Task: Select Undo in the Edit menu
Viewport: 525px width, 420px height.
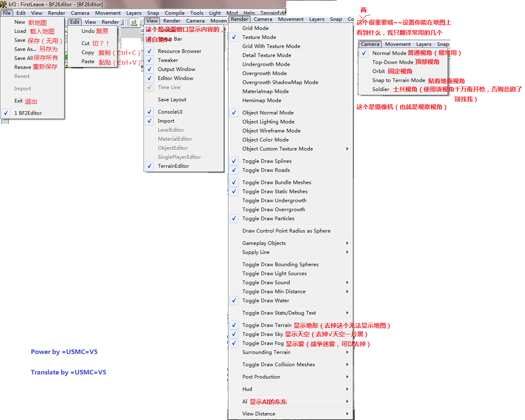Action: [93, 31]
